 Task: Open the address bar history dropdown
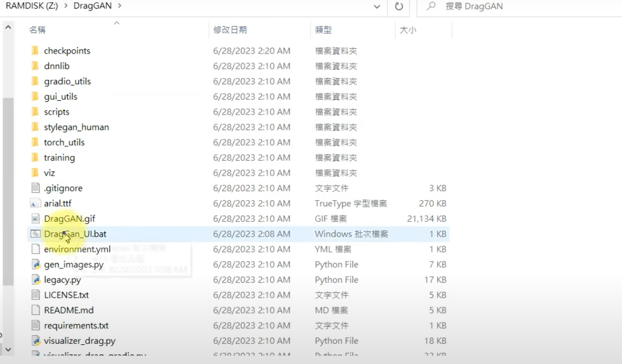pos(377,7)
